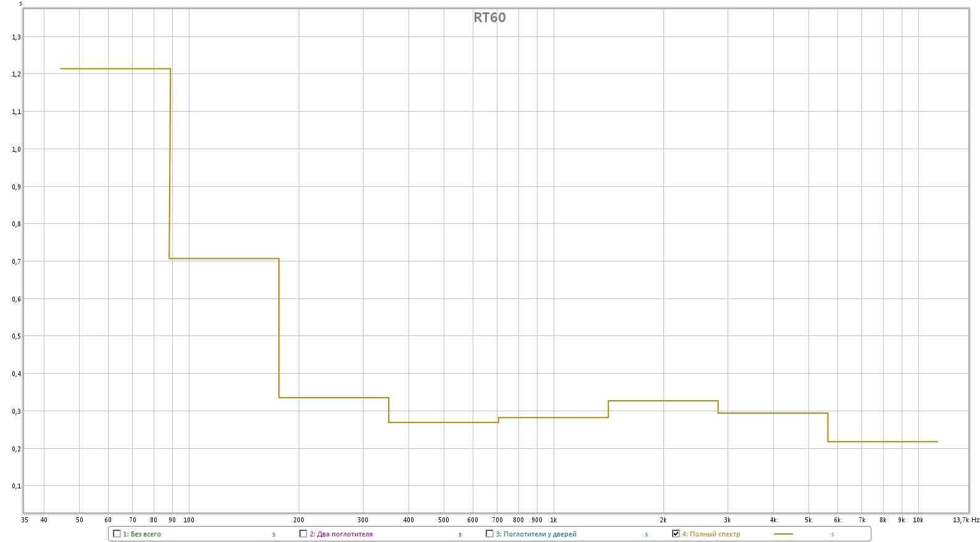Click the 's' unit label above vertical axis
Viewport: 980px width, 542px height.
pyautogui.click(x=20, y=4)
